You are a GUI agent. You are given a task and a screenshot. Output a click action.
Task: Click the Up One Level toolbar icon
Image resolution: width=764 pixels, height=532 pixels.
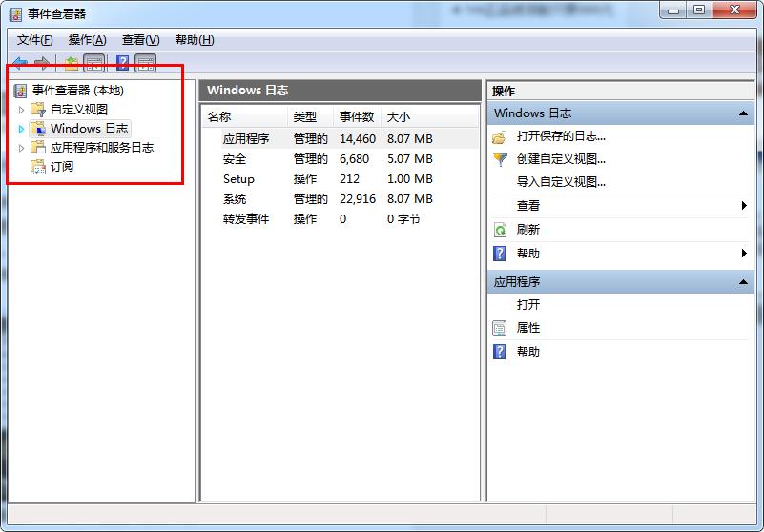[72, 63]
